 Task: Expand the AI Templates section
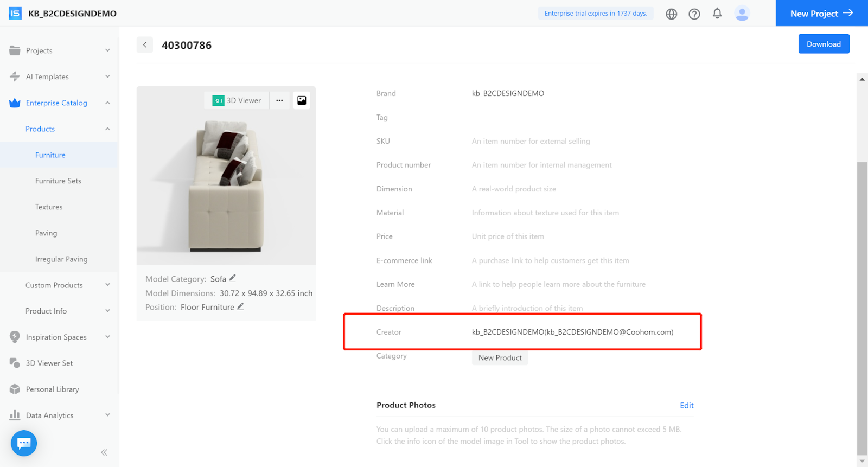[60, 76]
